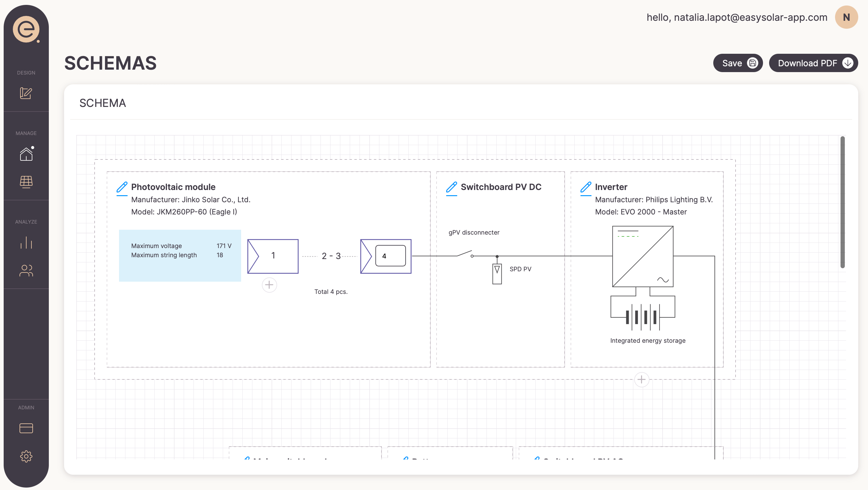The image size is (868, 490).
Task: Open the Design project editor tool
Action: 26,93
